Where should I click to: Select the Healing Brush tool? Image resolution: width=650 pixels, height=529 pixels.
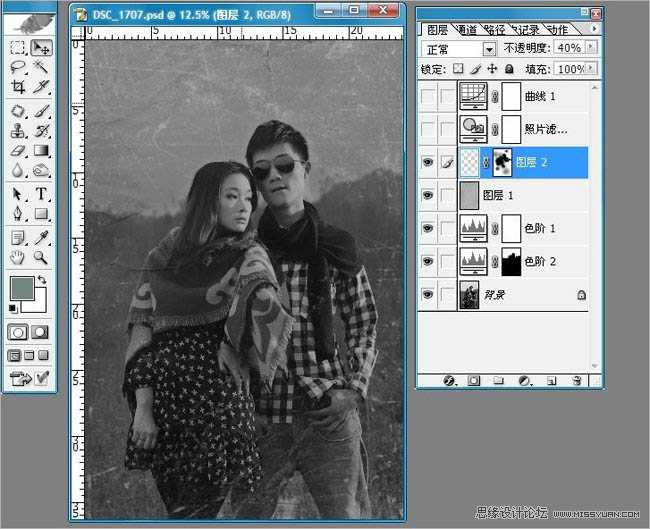coord(17,111)
